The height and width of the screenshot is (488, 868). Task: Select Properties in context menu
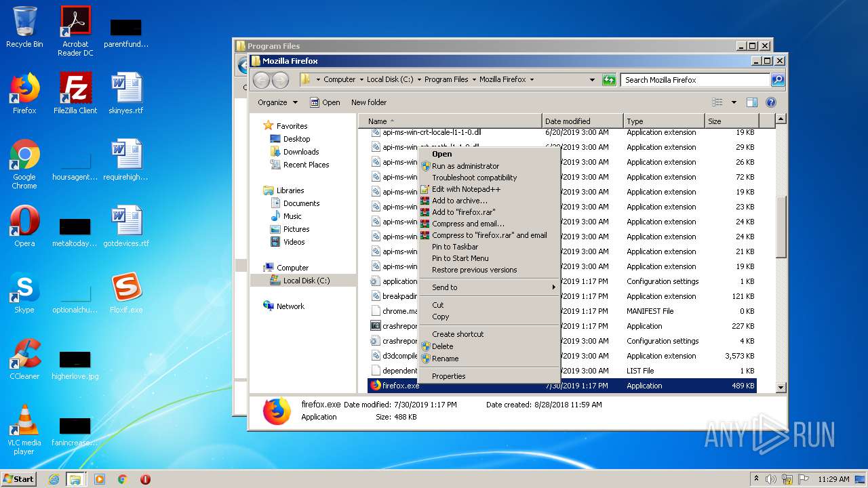tap(489, 376)
